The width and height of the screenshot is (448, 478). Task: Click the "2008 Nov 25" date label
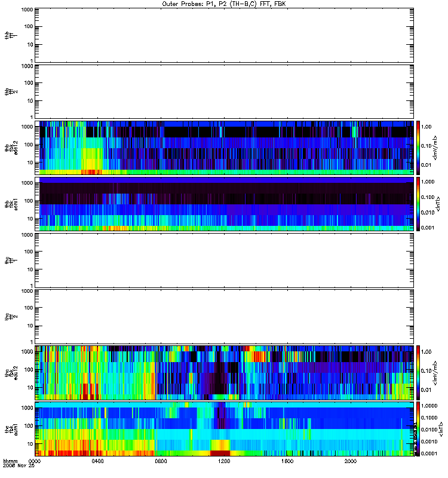(19, 466)
